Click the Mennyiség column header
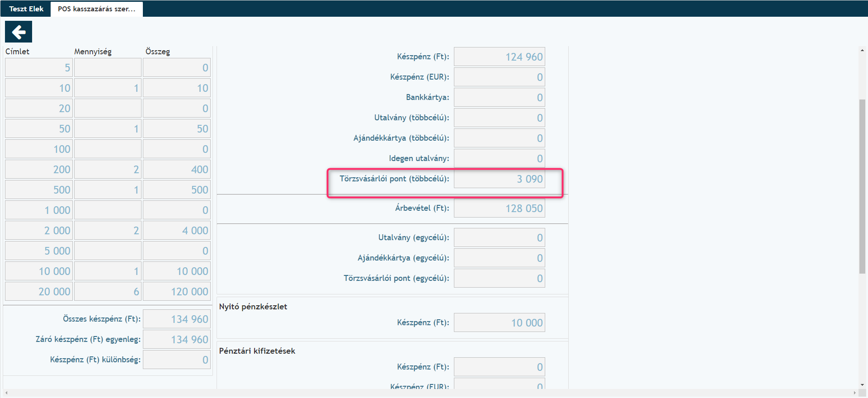Screen dimensions: 868x398 93,52
